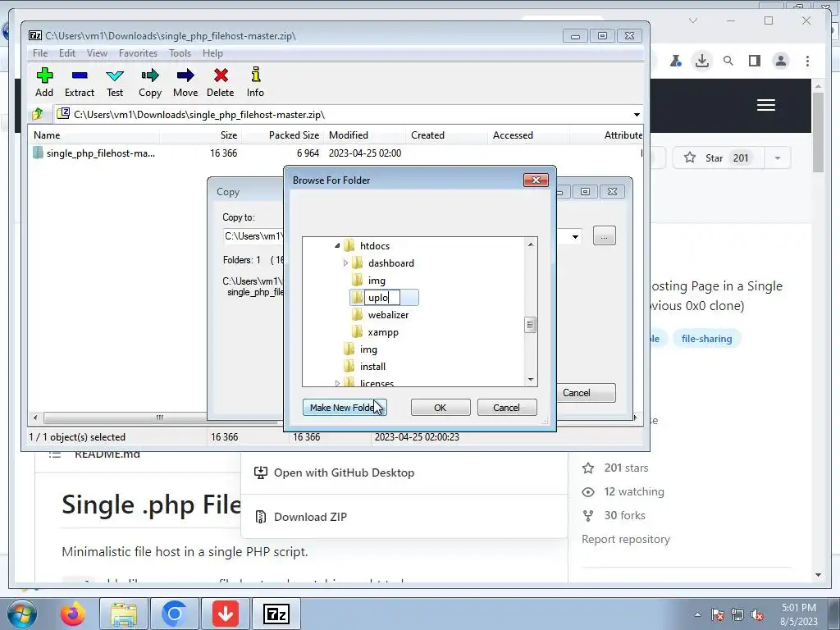This screenshot has width=840, height=630.
Task: Open File Explorer from the taskbar
Action: coord(124,614)
